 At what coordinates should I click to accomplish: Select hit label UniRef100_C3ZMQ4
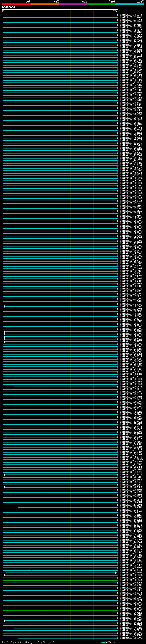pos(131,309)
